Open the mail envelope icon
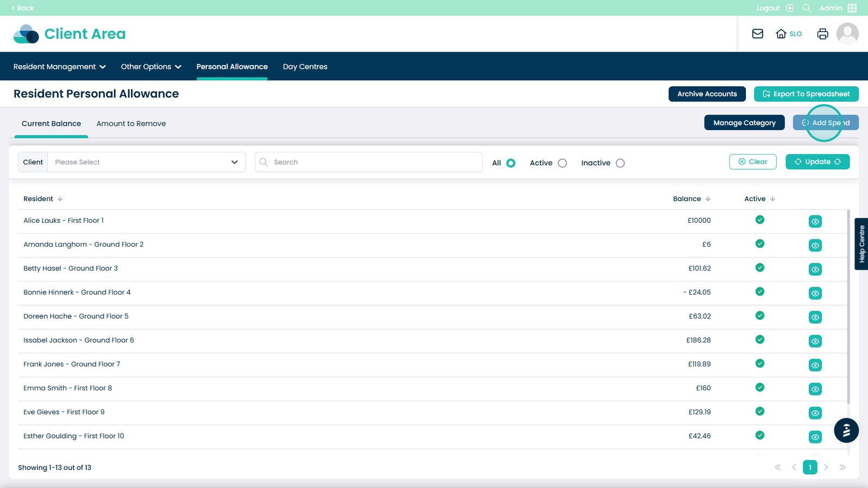Screen dimensions: 868x488 [757, 34]
